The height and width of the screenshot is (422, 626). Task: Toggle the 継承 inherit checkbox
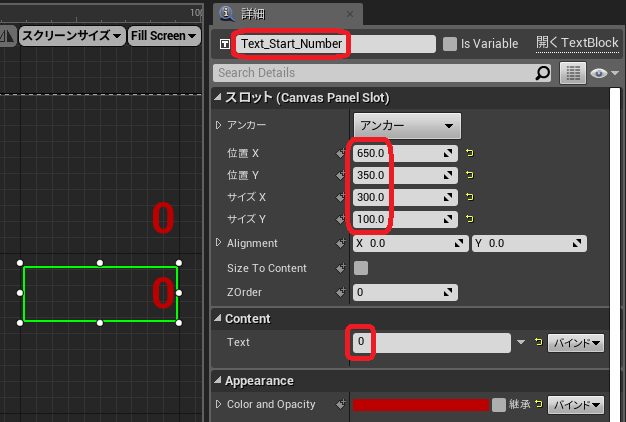coord(499,405)
